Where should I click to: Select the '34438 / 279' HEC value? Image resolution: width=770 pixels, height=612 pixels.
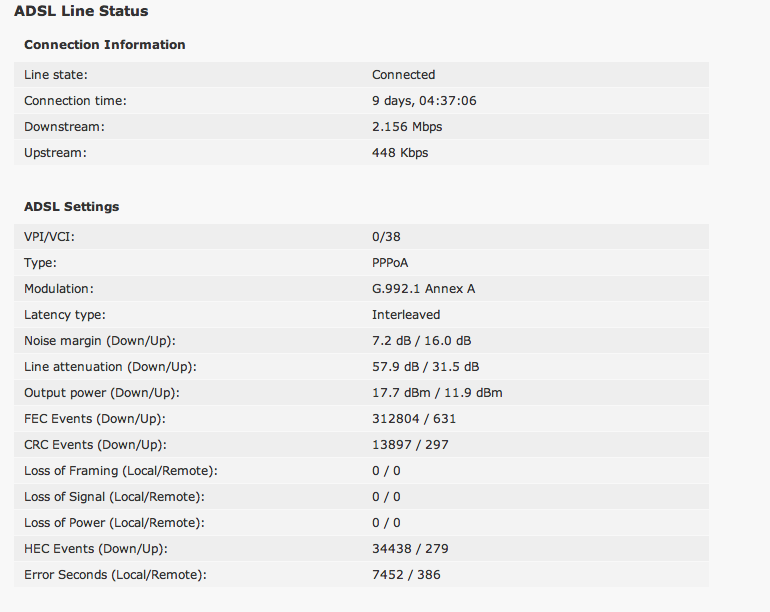coord(410,549)
